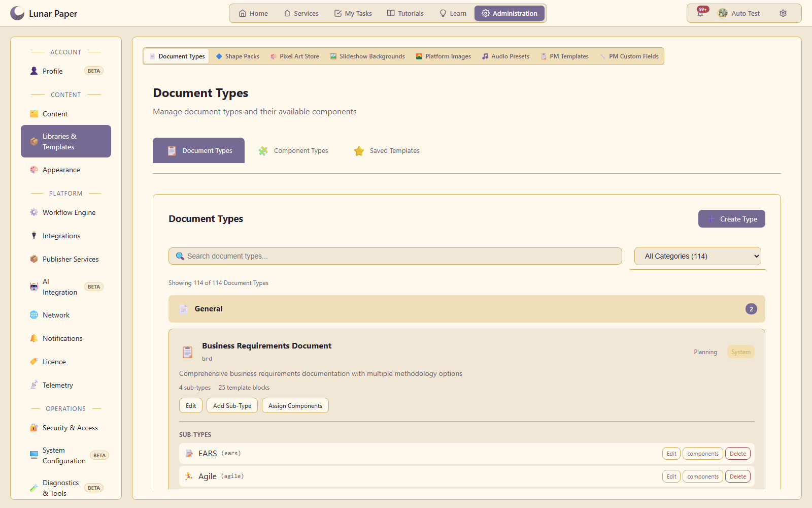Viewport: 812px width, 508px height.
Task: Click Assign Components button
Action: (295, 406)
